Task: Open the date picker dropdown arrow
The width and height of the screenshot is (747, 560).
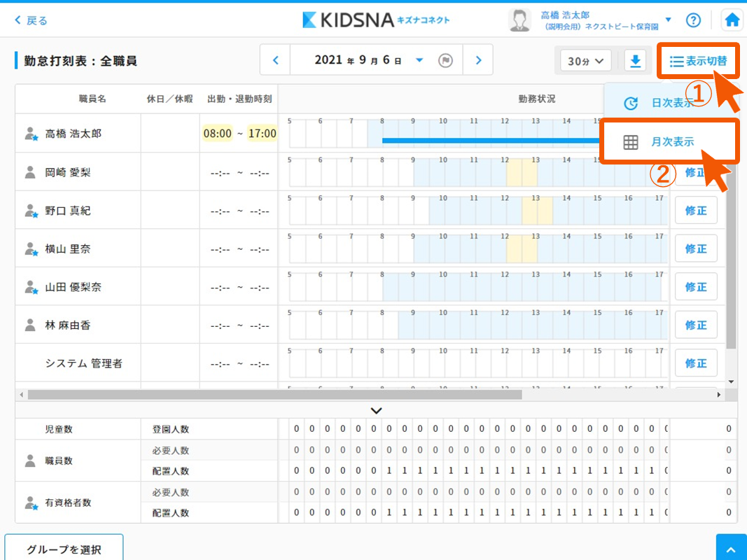Action: (x=419, y=60)
